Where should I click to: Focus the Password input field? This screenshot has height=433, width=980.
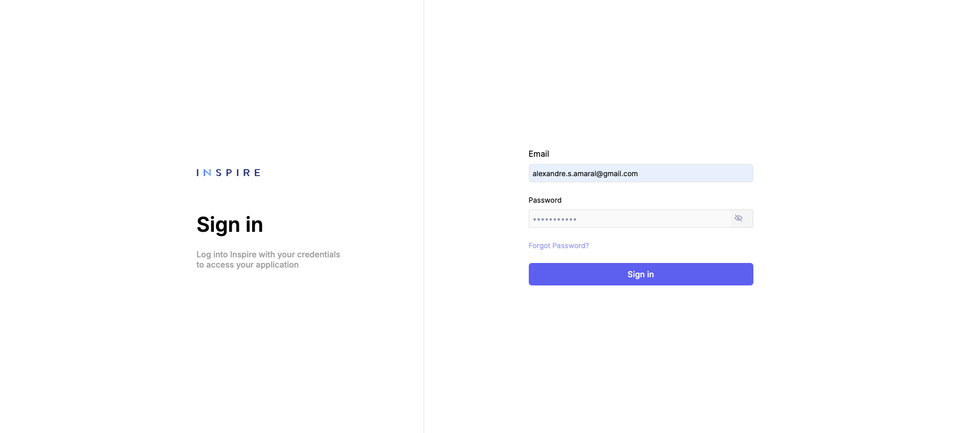coord(630,219)
